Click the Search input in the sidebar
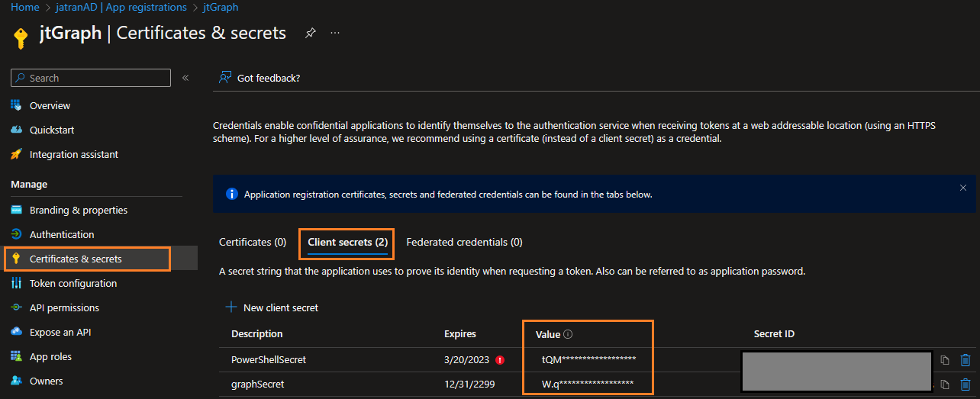 point(91,78)
